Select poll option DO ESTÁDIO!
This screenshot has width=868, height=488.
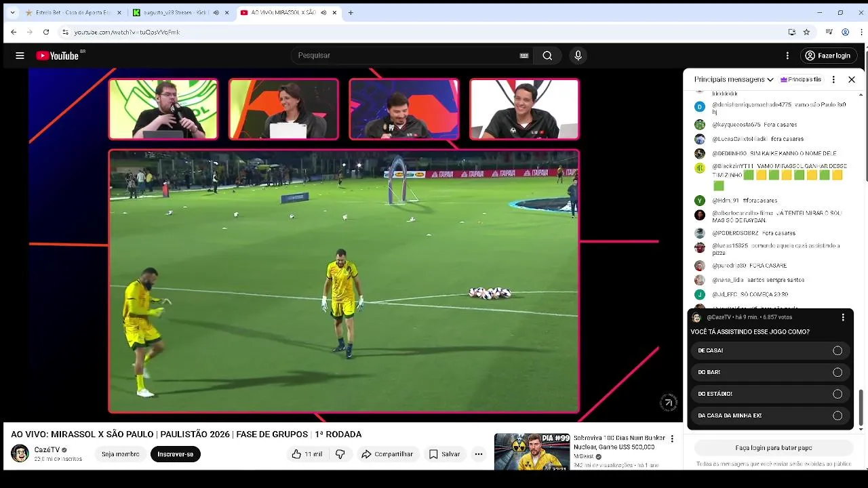point(770,394)
